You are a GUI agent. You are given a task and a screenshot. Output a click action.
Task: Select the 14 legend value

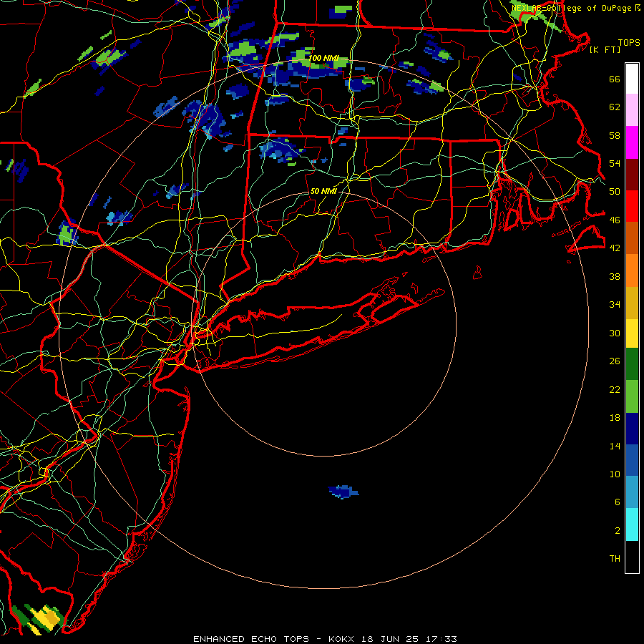(x=615, y=446)
